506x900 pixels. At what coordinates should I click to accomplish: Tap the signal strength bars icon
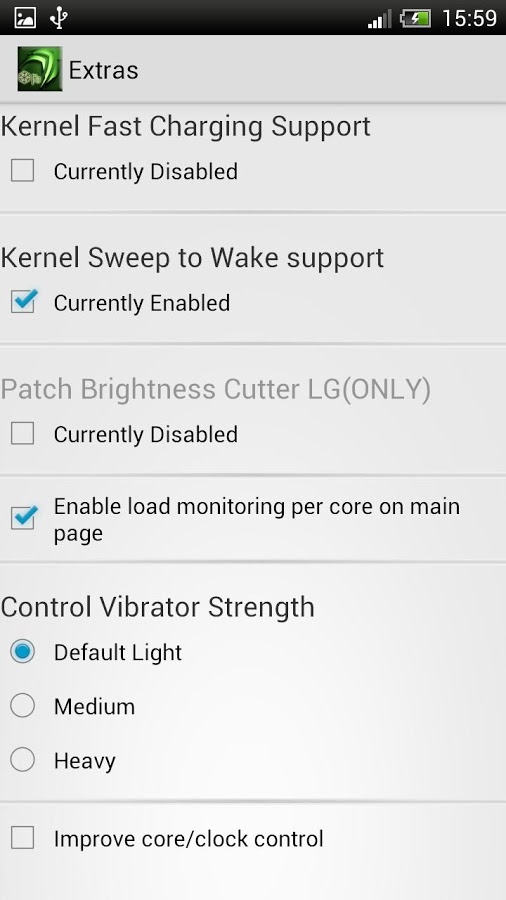click(379, 18)
